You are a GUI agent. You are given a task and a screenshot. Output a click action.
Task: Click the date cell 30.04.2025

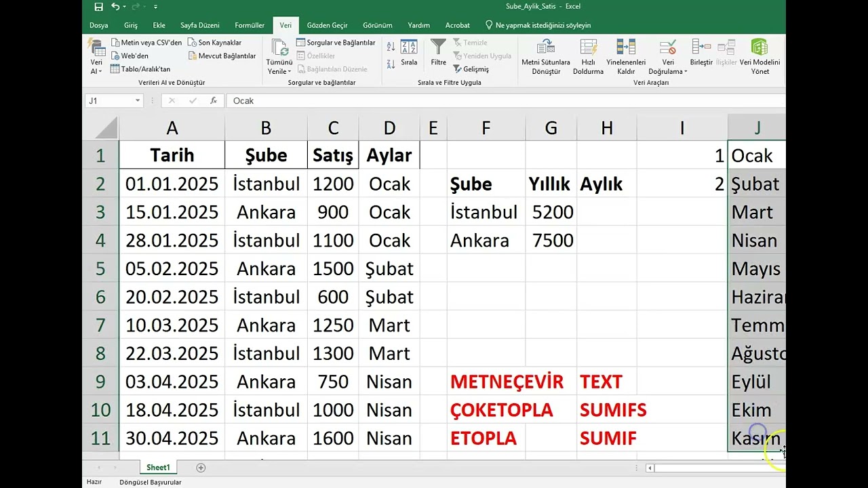coord(172,438)
